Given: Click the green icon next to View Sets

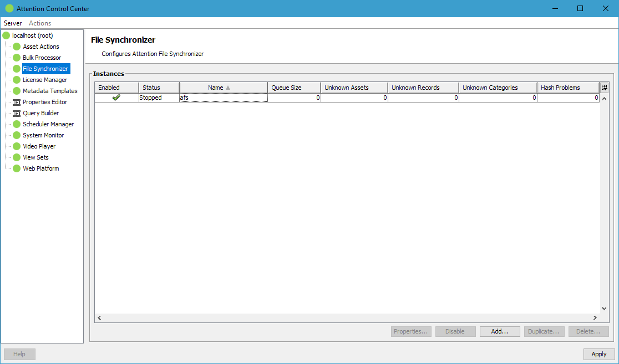Looking at the screenshot, I should (x=16, y=157).
